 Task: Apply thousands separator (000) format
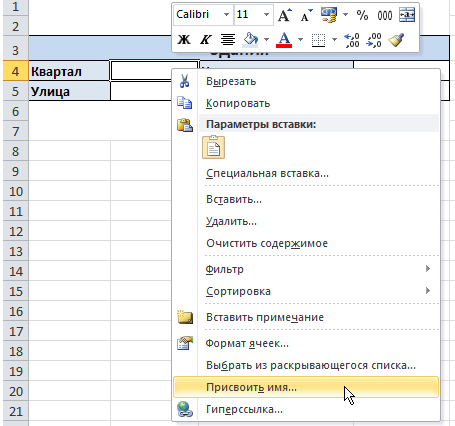coord(385,15)
